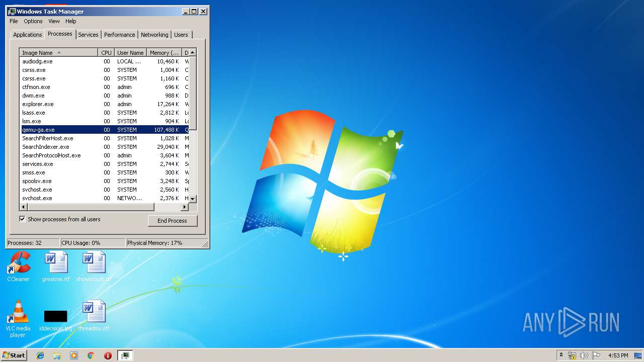Select ctfmon.exe process row
644x362 pixels.
tap(104, 87)
